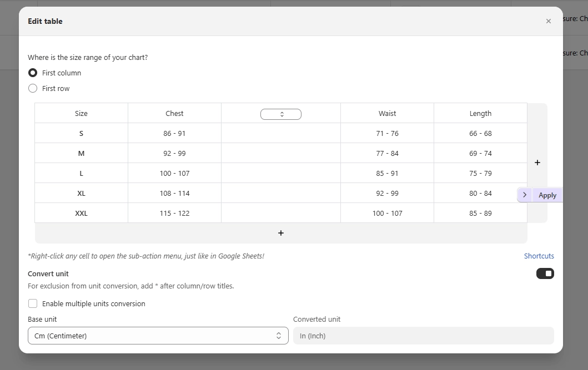Select the First column radio option
588x370 pixels.
tap(33, 73)
